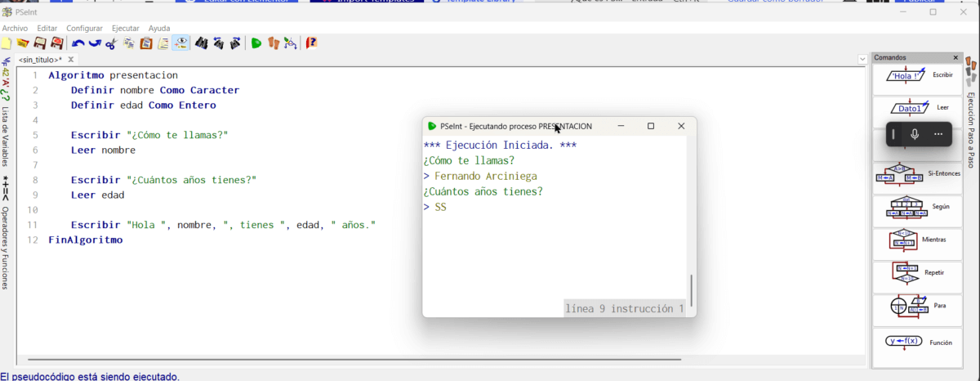Toggle the Lista de Variables side panel
This screenshot has width=980, height=381.
[x=6, y=135]
